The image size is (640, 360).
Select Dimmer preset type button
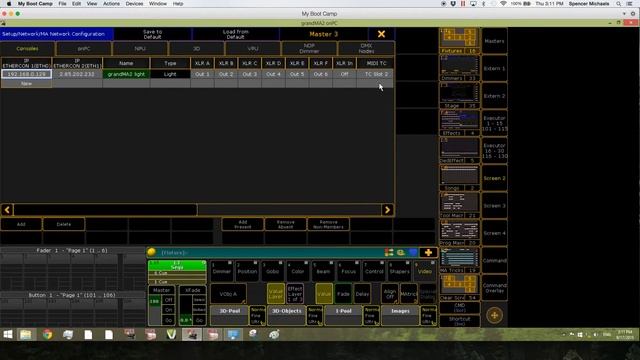pos(222,271)
